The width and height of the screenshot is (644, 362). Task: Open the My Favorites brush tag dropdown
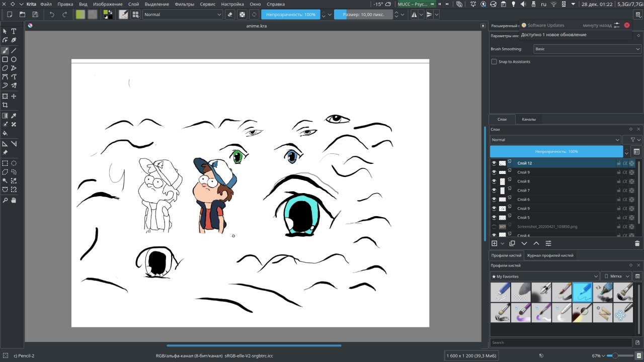click(x=544, y=276)
